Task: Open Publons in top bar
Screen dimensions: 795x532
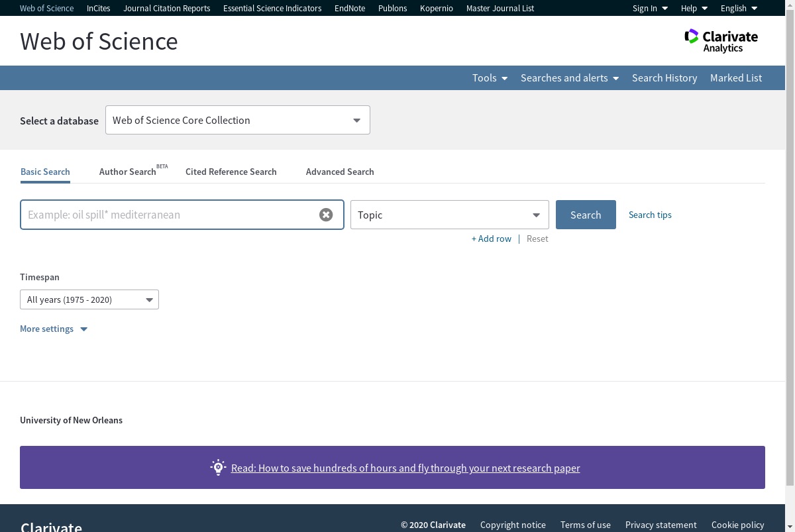Action: [393, 8]
